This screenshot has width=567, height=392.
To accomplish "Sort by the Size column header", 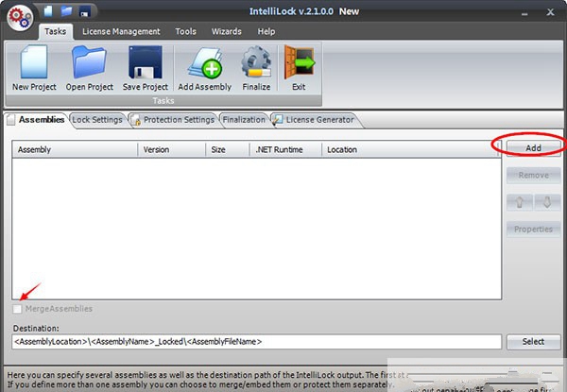I will (x=228, y=149).
